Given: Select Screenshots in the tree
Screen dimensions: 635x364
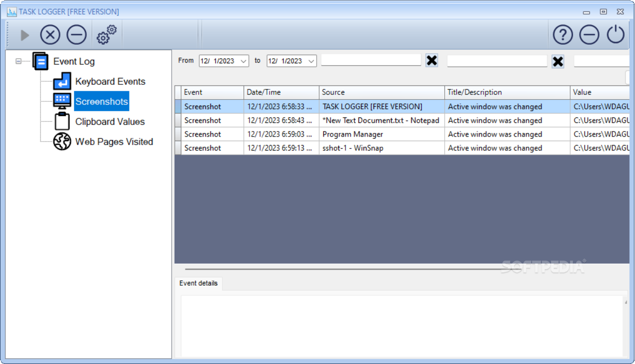Looking at the screenshot, I should click(102, 101).
